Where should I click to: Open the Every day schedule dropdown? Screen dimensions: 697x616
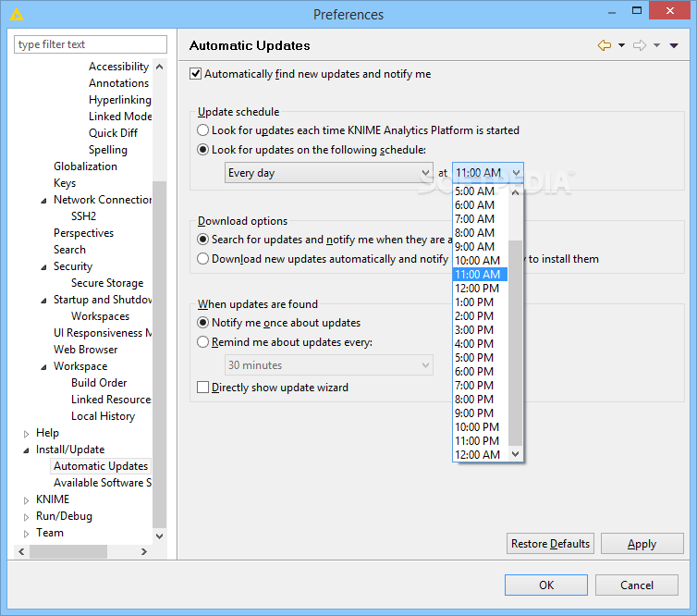(x=329, y=173)
